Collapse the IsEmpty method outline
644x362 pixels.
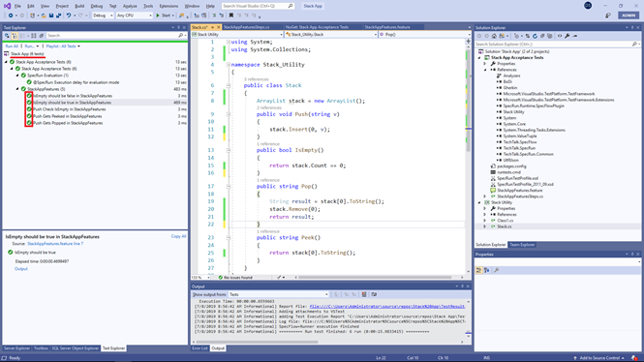click(229, 150)
